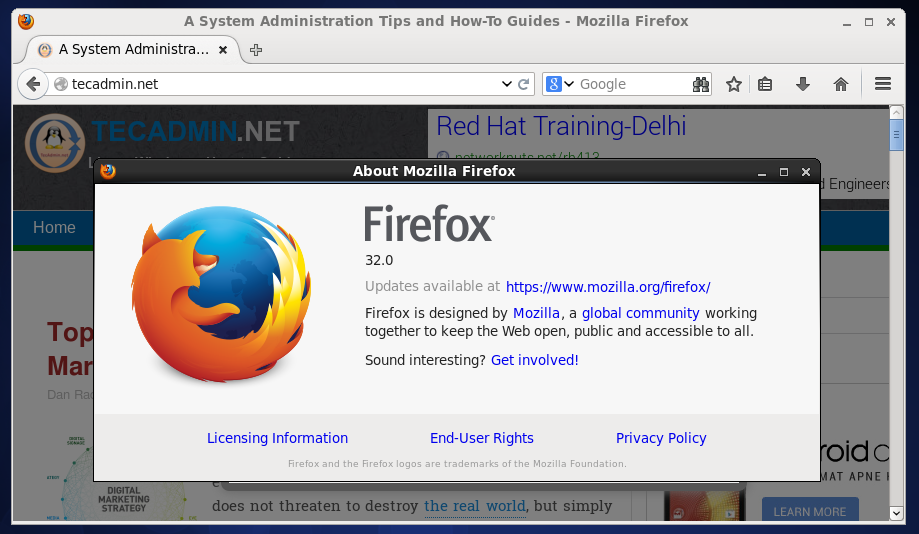Click the 'Red Hat Training-Delhi' ad headline
The width and height of the screenshot is (919, 534).
(561, 125)
